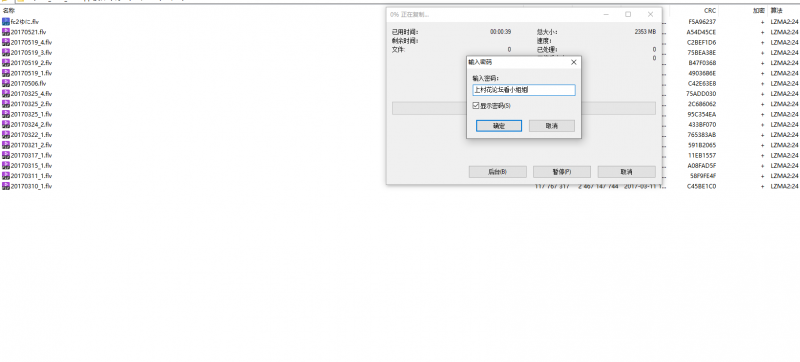Select the file name 20170310_1.flv
This screenshot has width=800, height=362.
coord(32,186)
